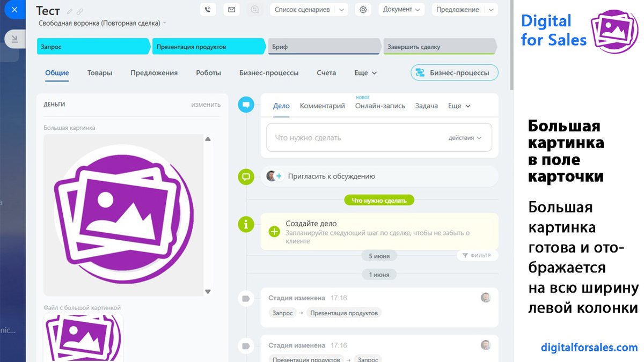Click the 5 июня date label

(379, 256)
